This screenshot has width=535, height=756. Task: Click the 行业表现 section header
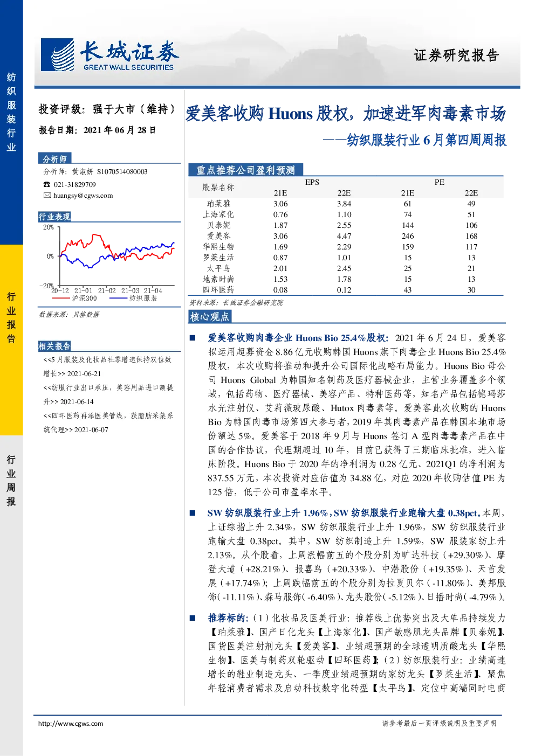coord(54,217)
